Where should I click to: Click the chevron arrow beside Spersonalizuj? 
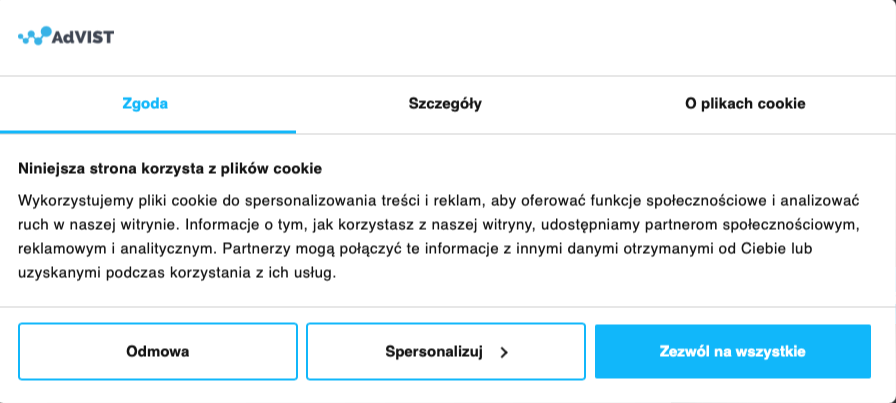click(504, 352)
